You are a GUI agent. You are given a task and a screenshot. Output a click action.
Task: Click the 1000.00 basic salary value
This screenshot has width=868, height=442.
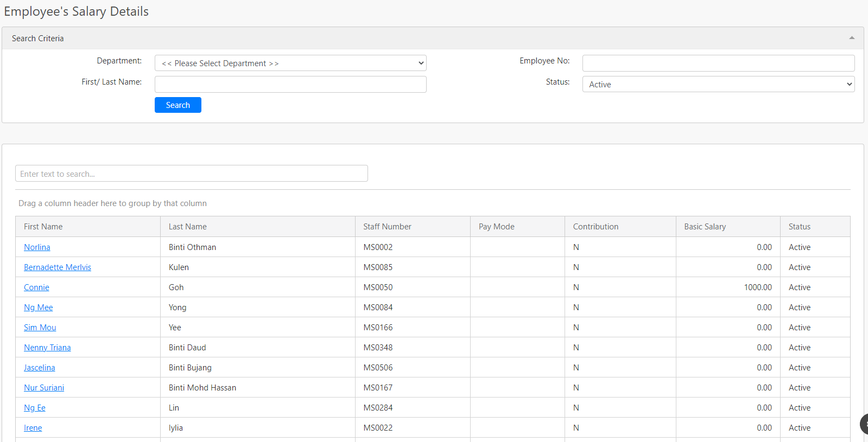pyautogui.click(x=758, y=287)
